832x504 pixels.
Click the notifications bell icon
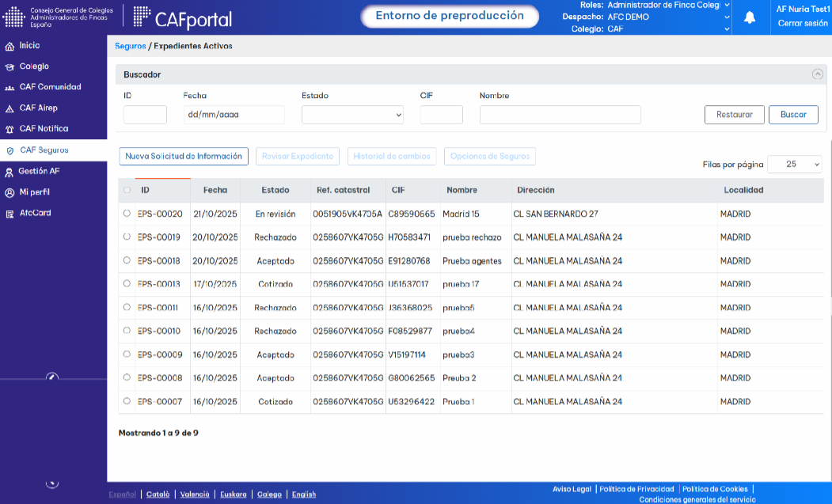(749, 17)
